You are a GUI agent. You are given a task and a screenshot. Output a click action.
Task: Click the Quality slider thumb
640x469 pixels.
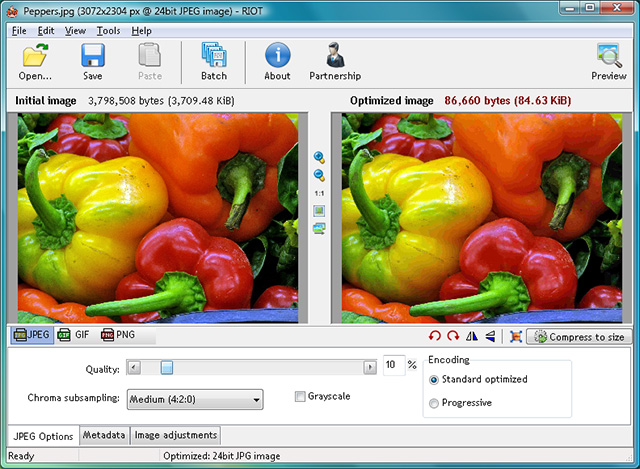[167, 367]
